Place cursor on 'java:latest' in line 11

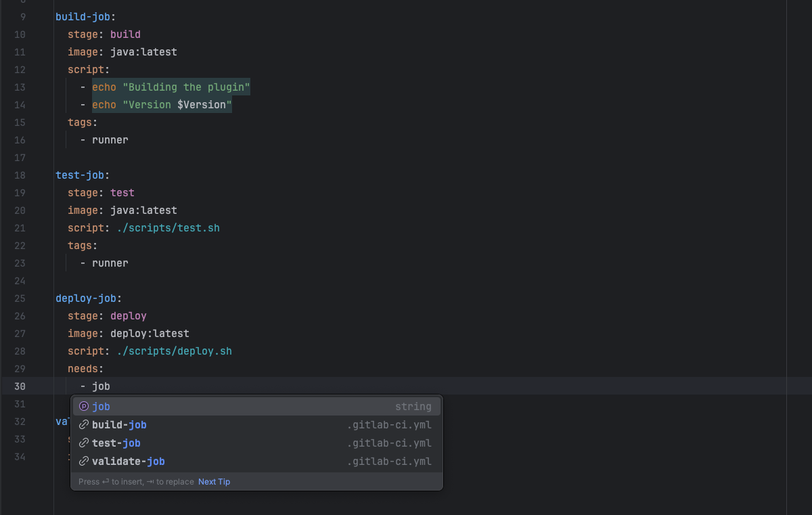coord(143,52)
